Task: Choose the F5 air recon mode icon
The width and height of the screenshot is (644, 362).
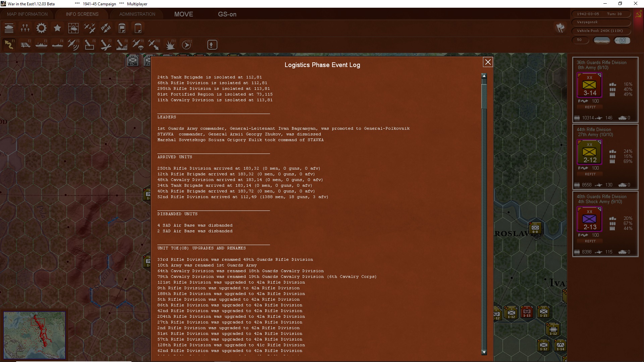Action: pyautogui.click(x=73, y=45)
